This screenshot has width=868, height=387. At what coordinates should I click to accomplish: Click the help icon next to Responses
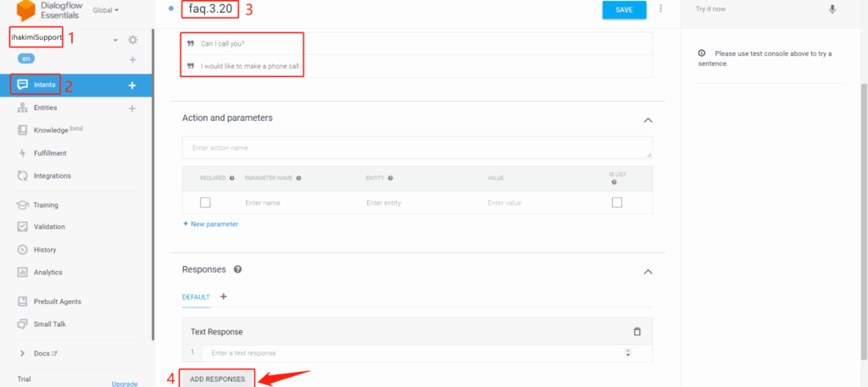click(x=238, y=269)
